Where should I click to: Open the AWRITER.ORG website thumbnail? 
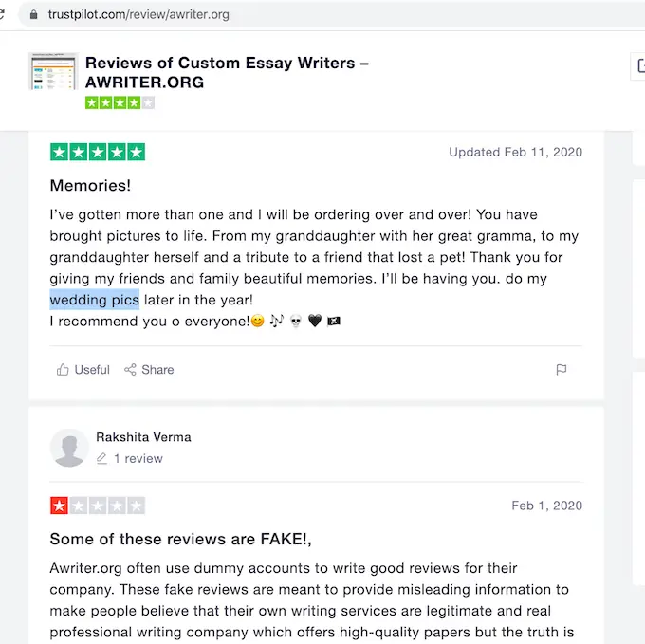[53, 72]
